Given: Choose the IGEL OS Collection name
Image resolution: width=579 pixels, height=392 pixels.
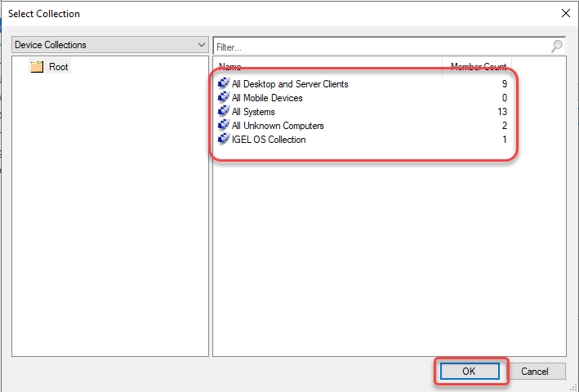Looking at the screenshot, I should 269,140.
